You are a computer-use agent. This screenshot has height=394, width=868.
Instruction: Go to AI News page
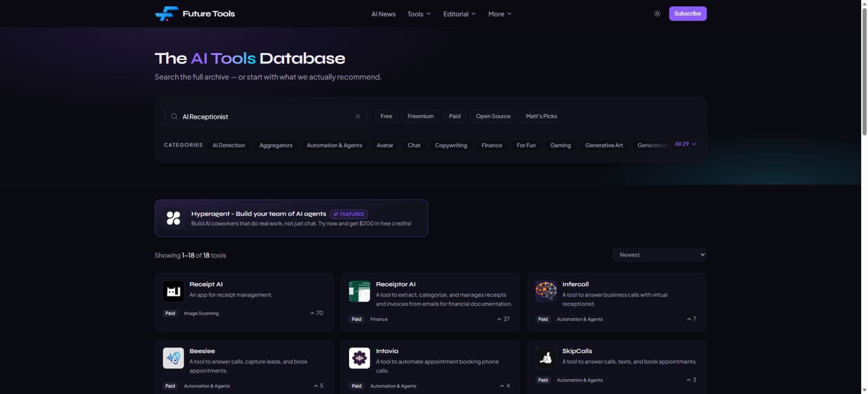click(x=383, y=14)
